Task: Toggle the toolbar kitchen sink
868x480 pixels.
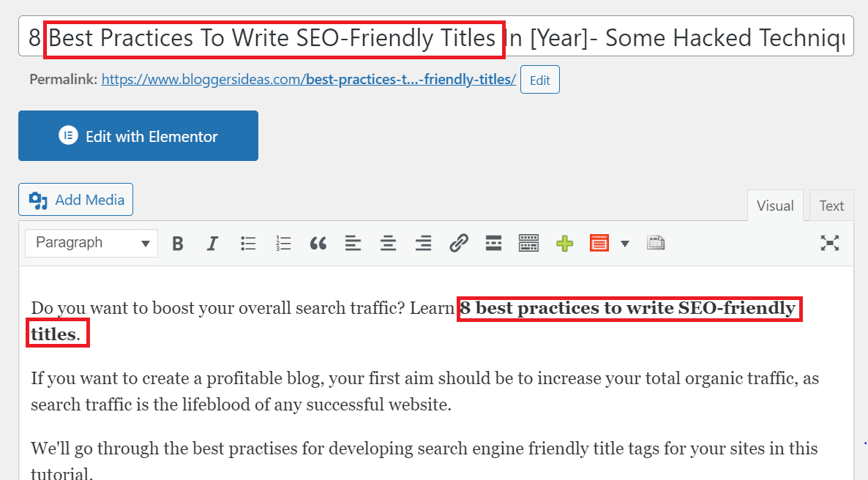Action: (x=528, y=244)
